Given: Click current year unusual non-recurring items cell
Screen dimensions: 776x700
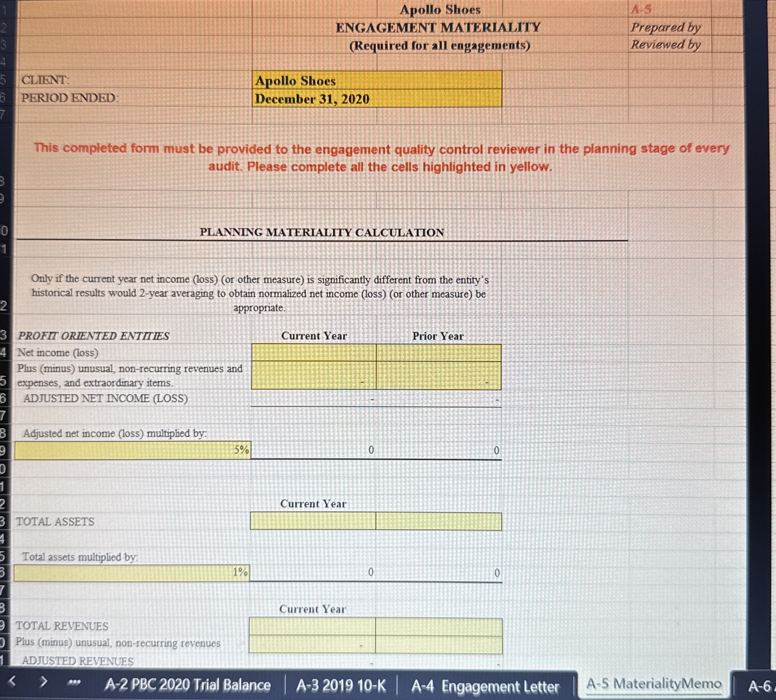Looking at the screenshot, I should click(313, 376).
